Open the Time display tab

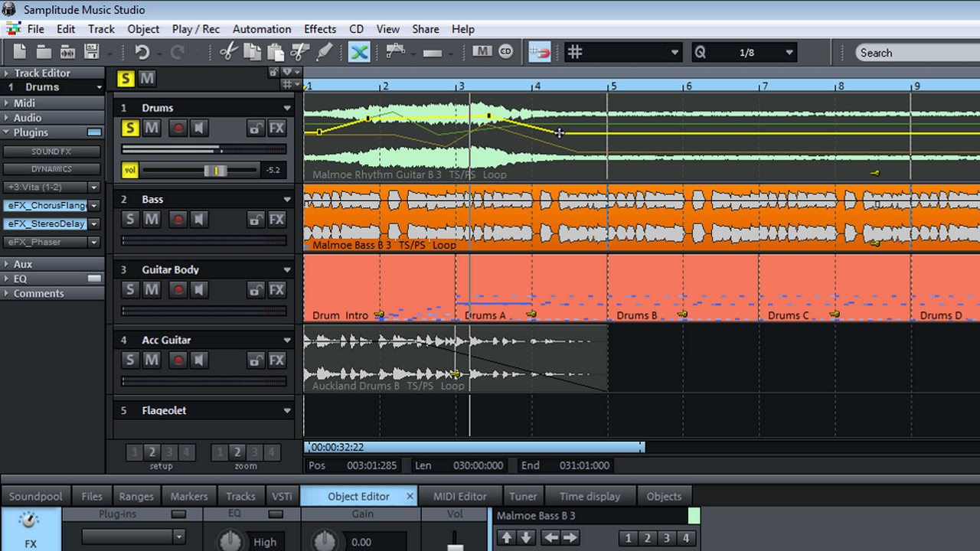(590, 496)
